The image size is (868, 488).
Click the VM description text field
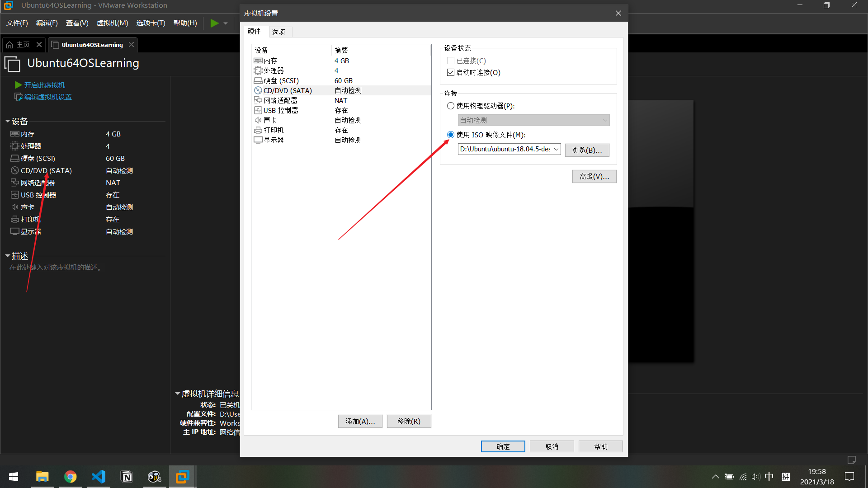click(56, 267)
